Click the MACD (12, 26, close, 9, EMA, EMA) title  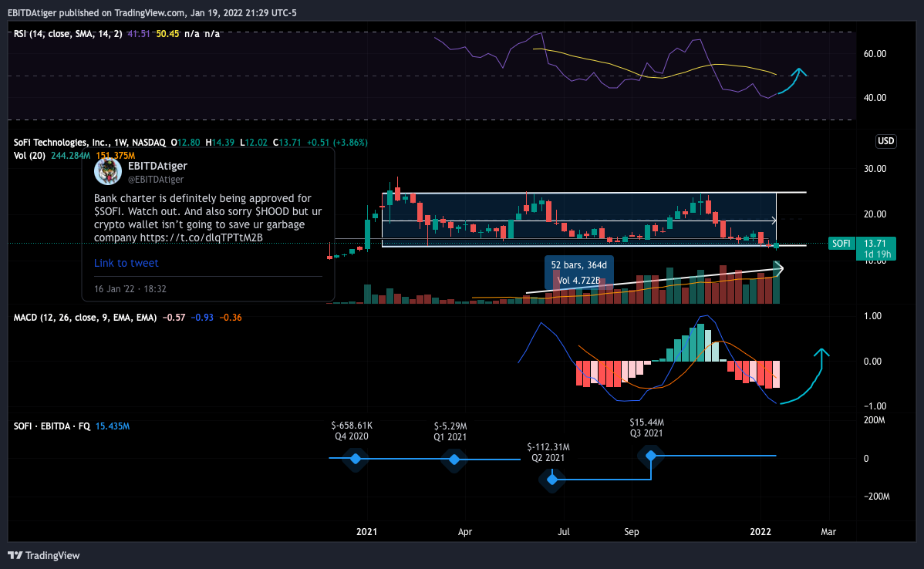coord(85,318)
